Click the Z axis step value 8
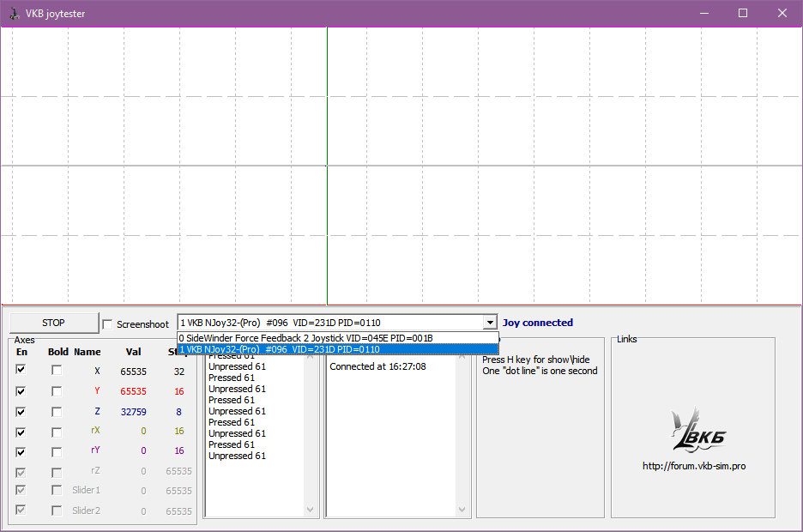Viewport: 803px width, 532px height. tap(178, 412)
